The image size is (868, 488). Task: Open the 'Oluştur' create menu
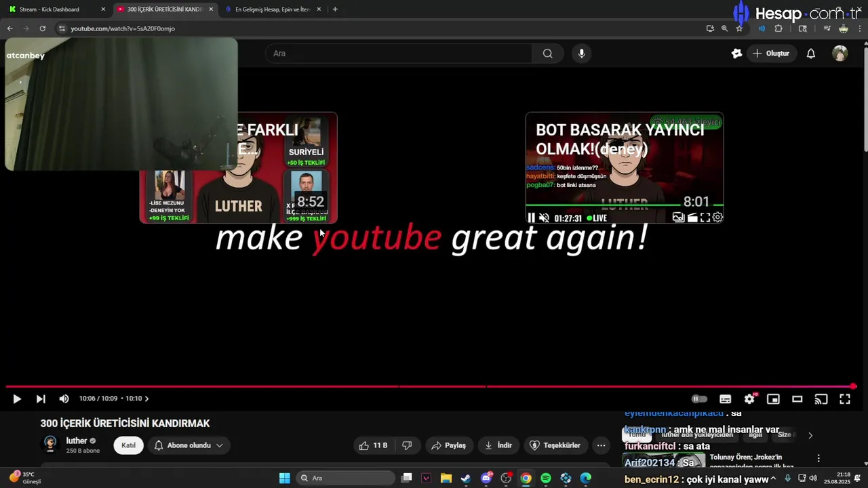pos(771,54)
